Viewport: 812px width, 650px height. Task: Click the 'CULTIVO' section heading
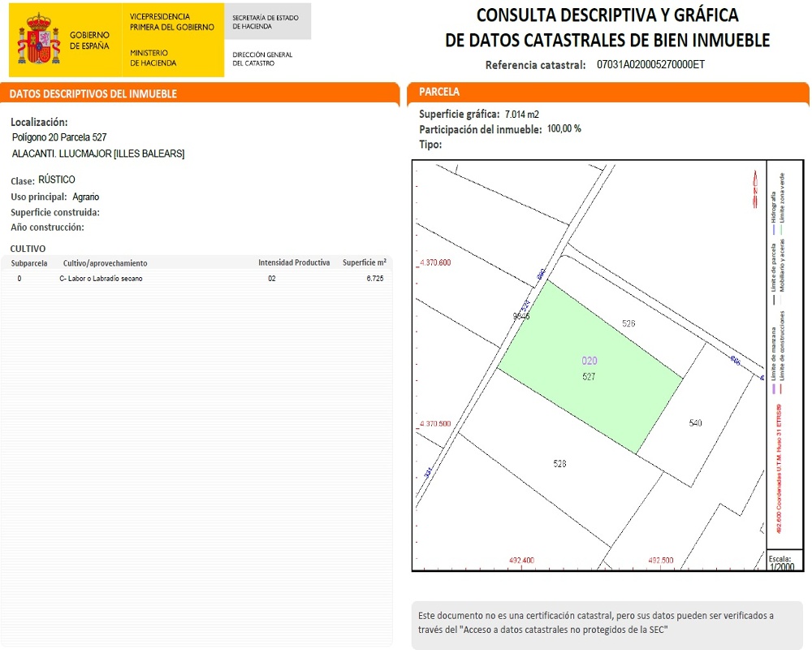pyautogui.click(x=28, y=249)
